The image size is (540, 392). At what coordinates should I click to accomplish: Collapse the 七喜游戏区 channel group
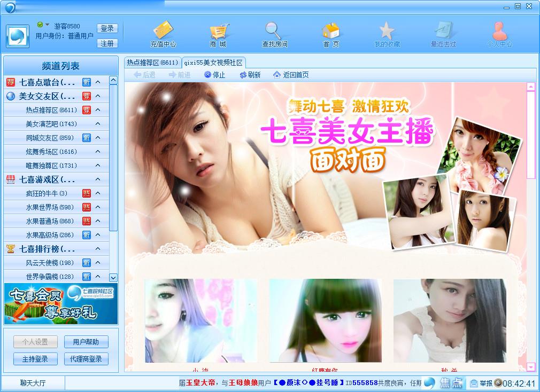pyautogui.click(x=98, y=179)
